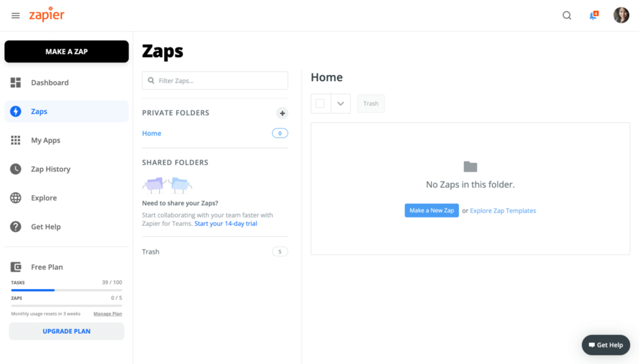Select My Apps in the sidebar

(45, 140)
